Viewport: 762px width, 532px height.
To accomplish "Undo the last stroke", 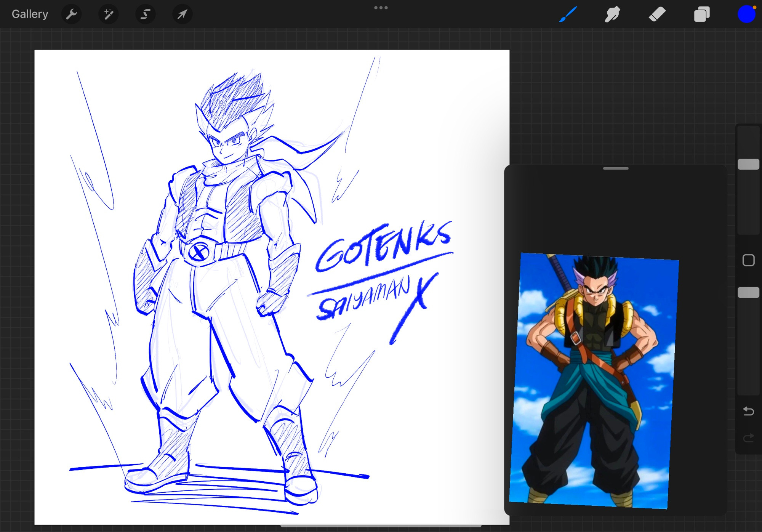I will pyautogui.click(x=749, y=411).
